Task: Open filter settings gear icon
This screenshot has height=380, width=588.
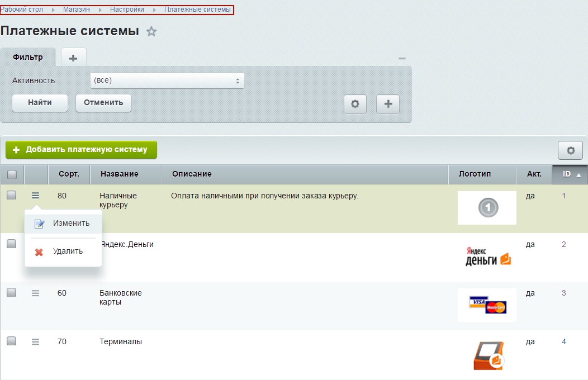Action: click(355, 104)
